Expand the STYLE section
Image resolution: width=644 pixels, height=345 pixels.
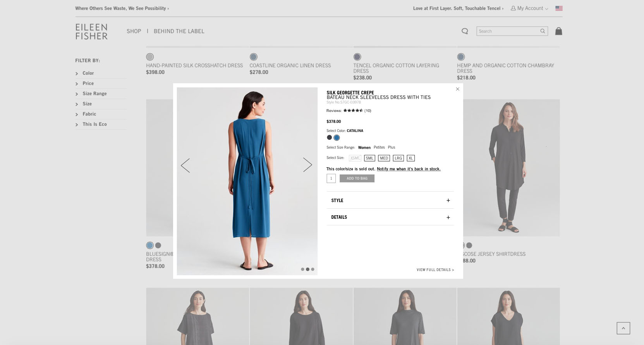tap(390, 200)
